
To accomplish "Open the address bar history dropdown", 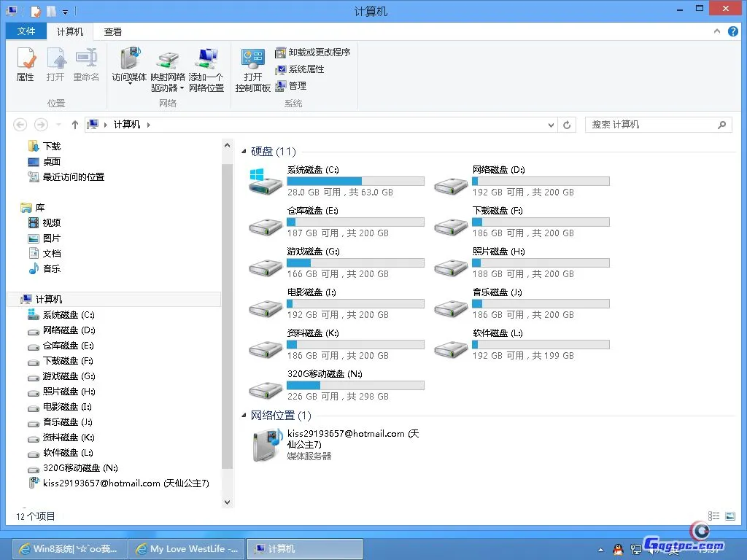I will (551, 125).
